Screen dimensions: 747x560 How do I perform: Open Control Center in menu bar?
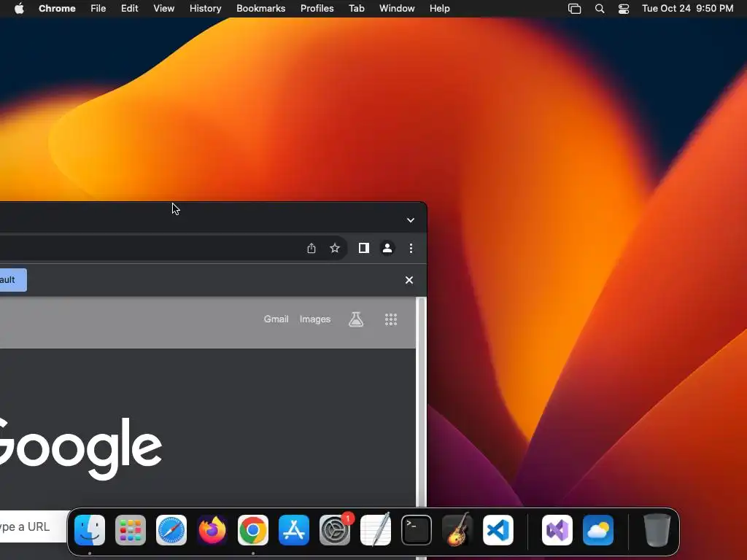624,9
